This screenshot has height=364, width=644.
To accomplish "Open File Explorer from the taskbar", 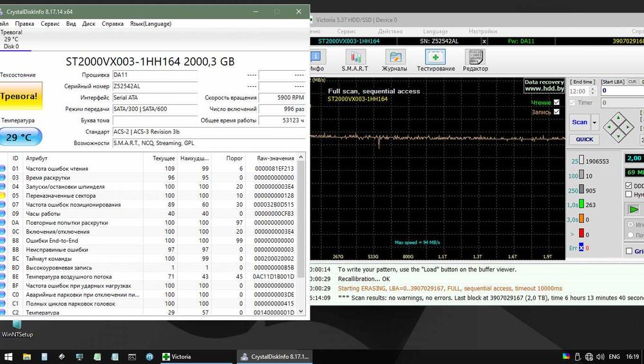I will coord(26,357).
